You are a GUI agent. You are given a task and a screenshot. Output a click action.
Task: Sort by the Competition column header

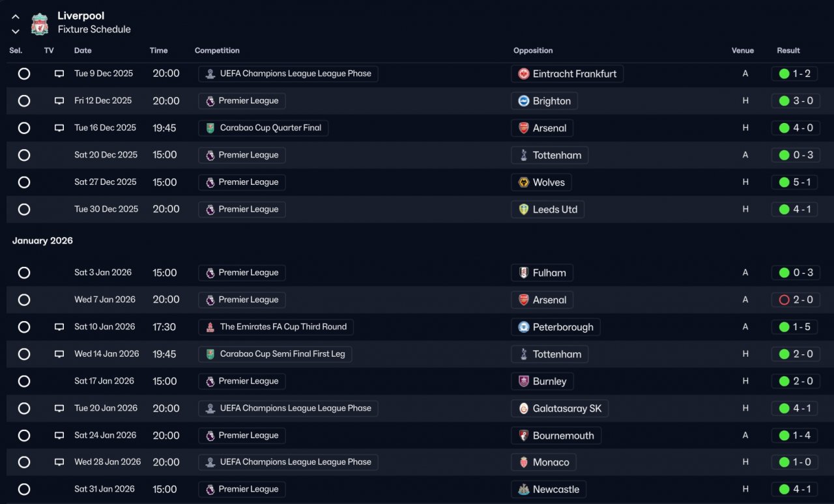pos(217,51)
